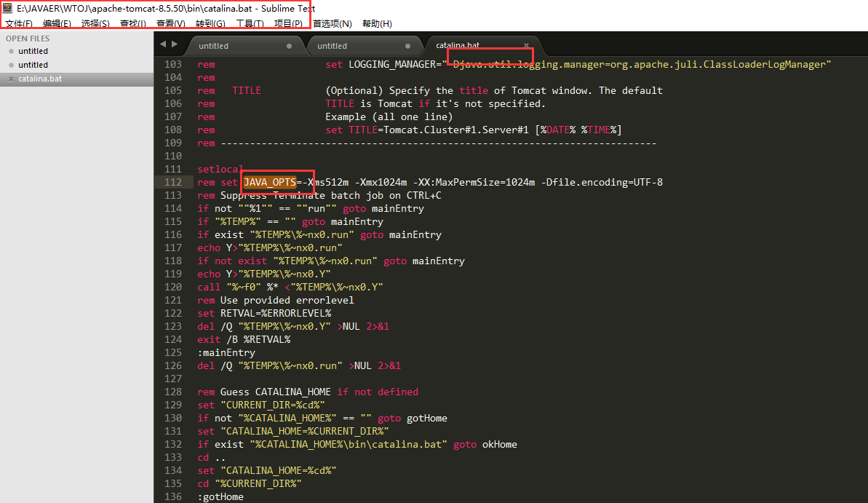The width and height of the screenshot is (868, 503).
Task: Click 'echo Y>"%TEMP%\%~nx0.Y"' on line 119
Action: pos(264,274)
